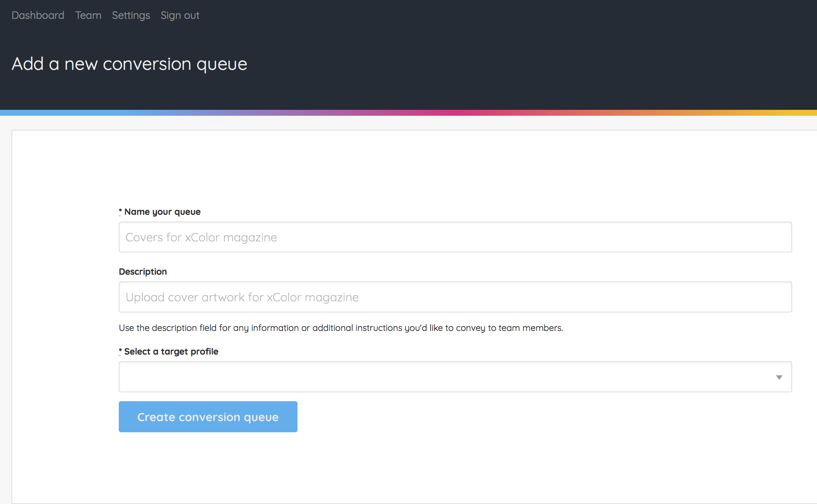Click the 'Covers for xColor magazine' placeholder text
The height and width of the screenshot is (504, 817).
(x=201, y=237)
